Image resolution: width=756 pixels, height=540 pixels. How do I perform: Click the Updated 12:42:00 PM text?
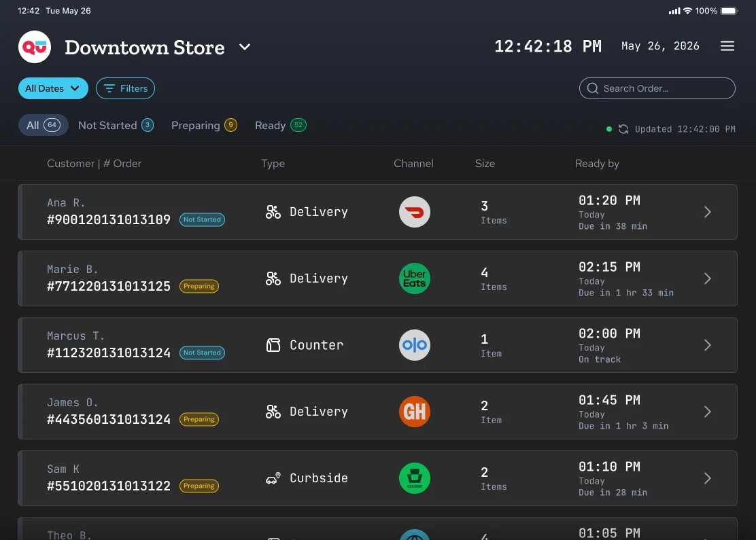tap(685, 129)
